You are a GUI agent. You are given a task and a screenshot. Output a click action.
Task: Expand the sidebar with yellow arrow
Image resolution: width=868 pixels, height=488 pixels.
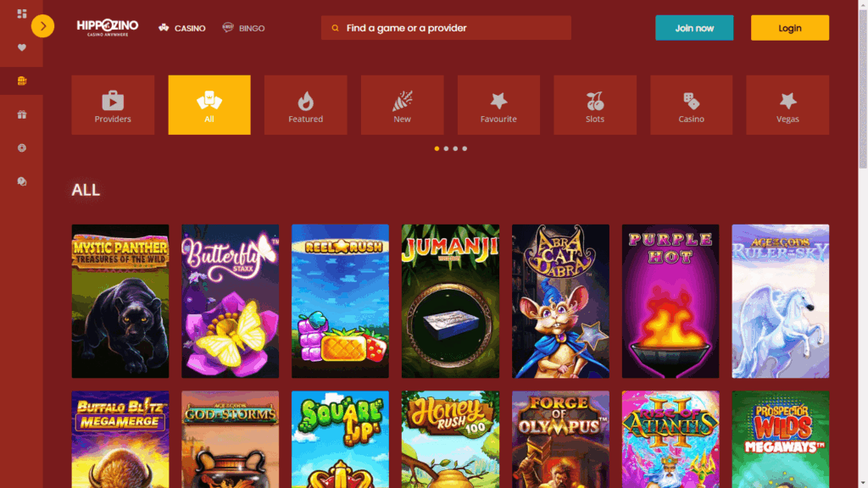[x=42, y=26]
